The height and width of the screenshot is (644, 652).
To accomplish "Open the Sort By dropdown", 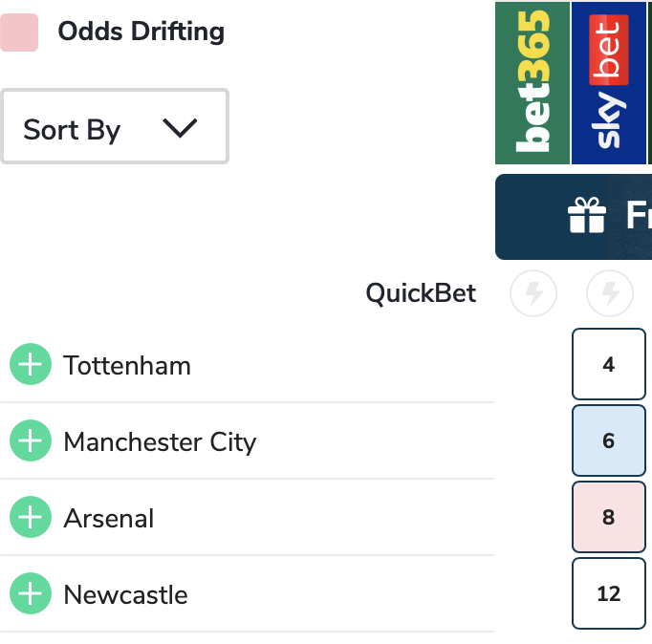I will tap(114, 127).
